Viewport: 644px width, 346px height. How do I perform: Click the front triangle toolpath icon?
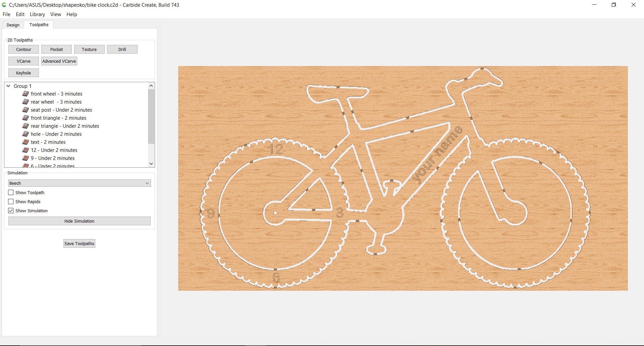(26, 118)
